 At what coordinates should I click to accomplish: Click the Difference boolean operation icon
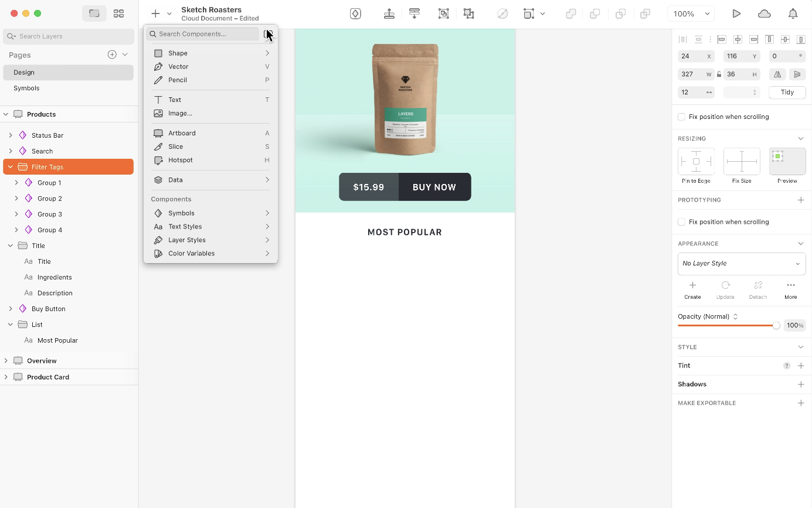(x=645, y=13)
